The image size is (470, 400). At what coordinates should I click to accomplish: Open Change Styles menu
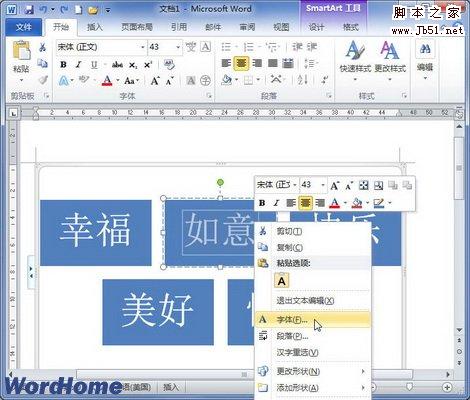pyautogui.click(x=390, y=61)
